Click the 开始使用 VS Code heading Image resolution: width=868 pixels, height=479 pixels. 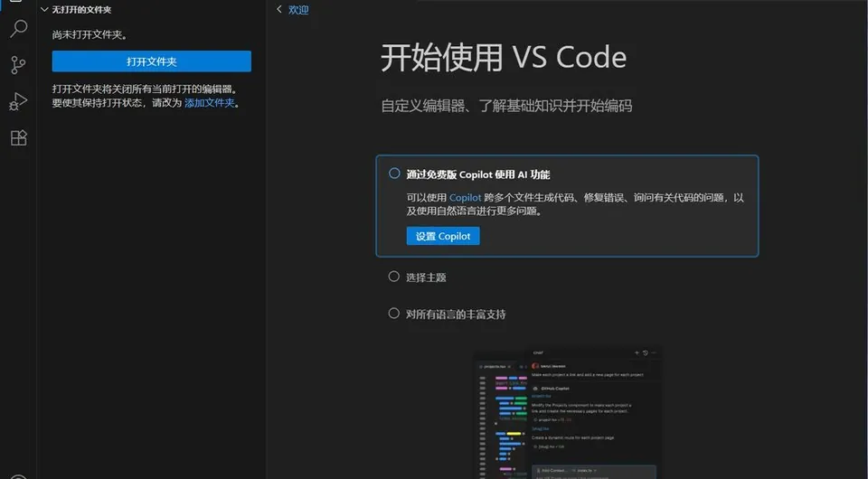tap(504, 58)
